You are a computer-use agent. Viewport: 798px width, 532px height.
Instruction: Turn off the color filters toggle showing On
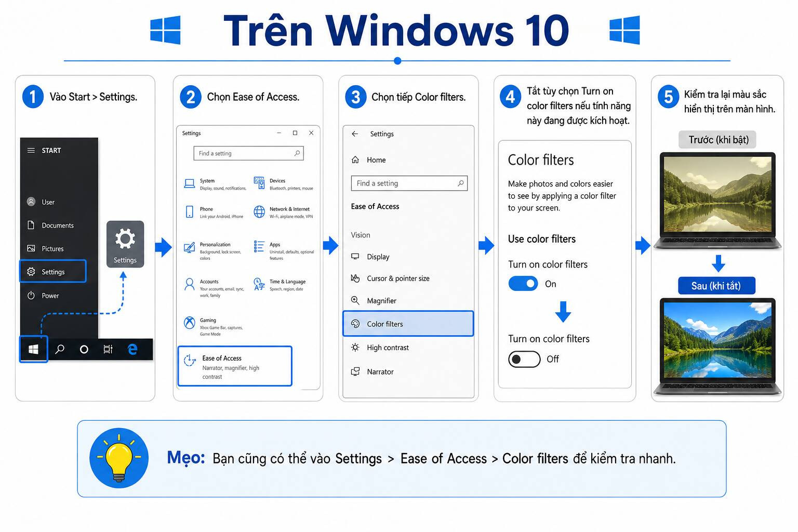(x=523, y=284)
